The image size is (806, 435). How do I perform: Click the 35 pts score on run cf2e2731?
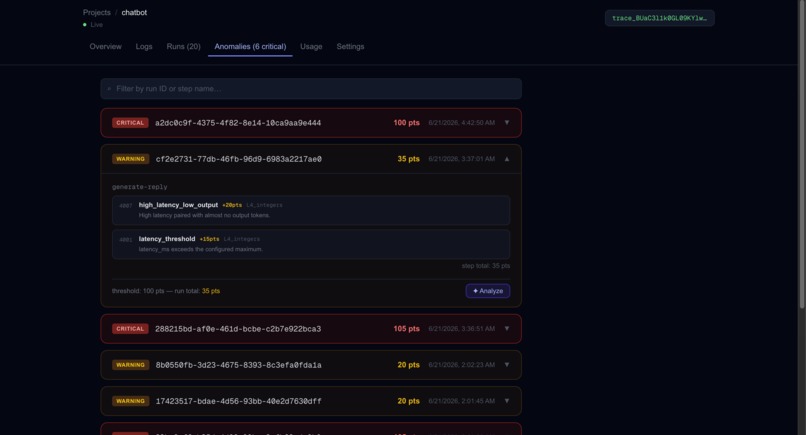[x=409, y=159]
